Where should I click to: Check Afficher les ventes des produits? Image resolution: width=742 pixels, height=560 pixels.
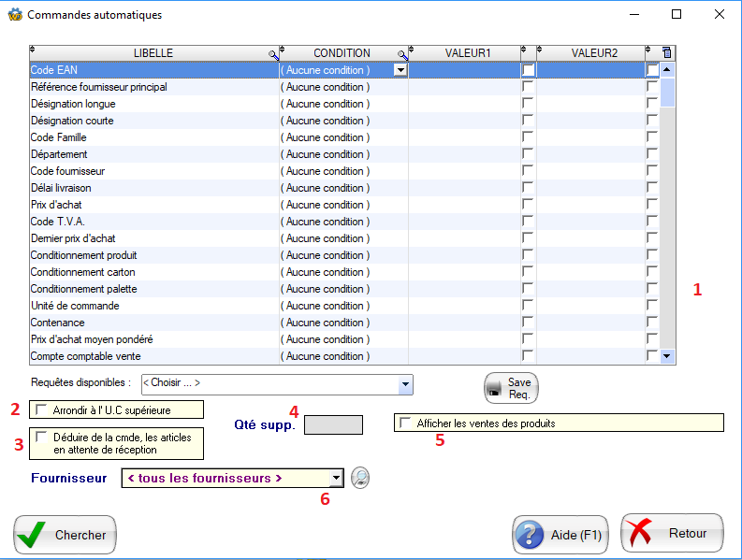[x=404, y=423]
